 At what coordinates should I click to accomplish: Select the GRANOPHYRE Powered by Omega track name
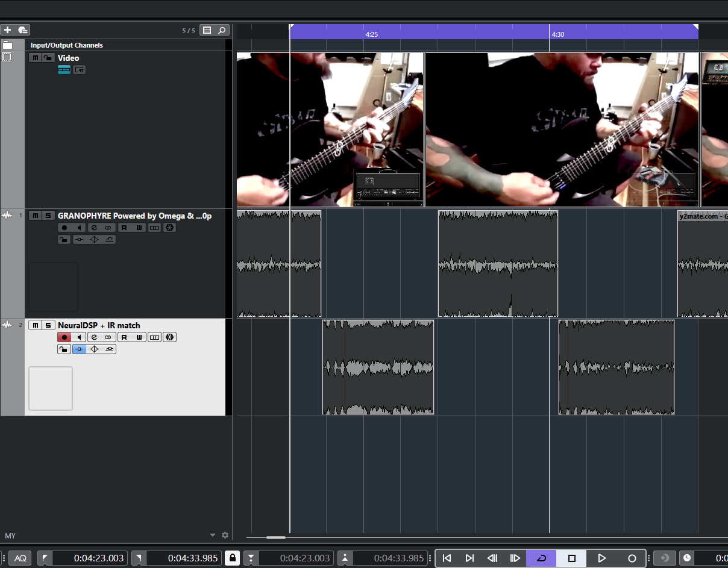point(135,216)
